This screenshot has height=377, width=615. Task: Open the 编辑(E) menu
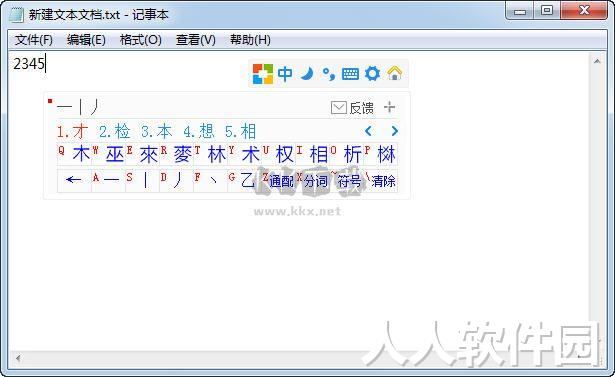click(x=86, y=40)
